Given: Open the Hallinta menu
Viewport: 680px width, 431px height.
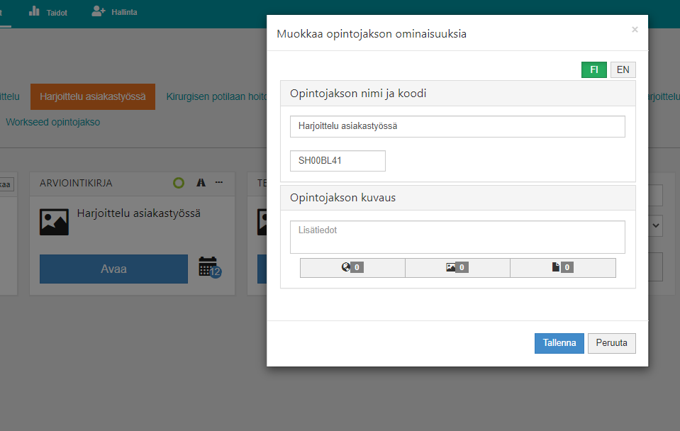Looking at the screenshot, I should [x=113, y=11].
